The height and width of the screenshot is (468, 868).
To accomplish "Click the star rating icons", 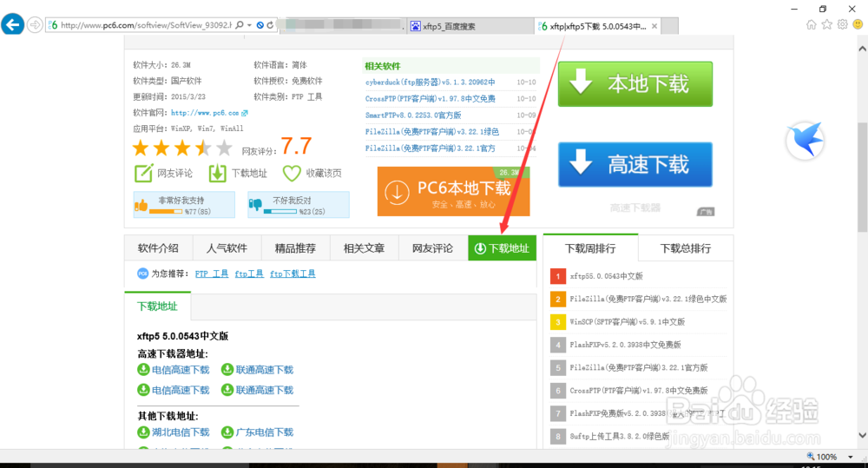I will coord(182,148).
